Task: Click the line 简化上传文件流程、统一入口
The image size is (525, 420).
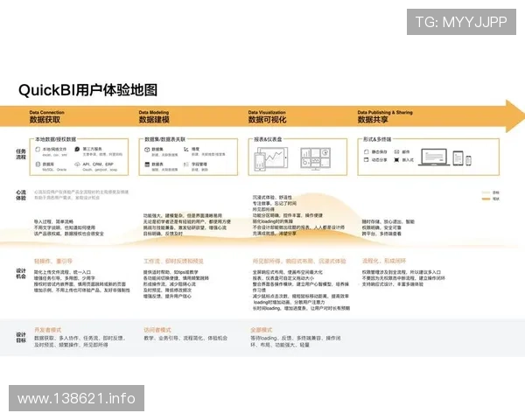Action: click(x=62, y=272)
